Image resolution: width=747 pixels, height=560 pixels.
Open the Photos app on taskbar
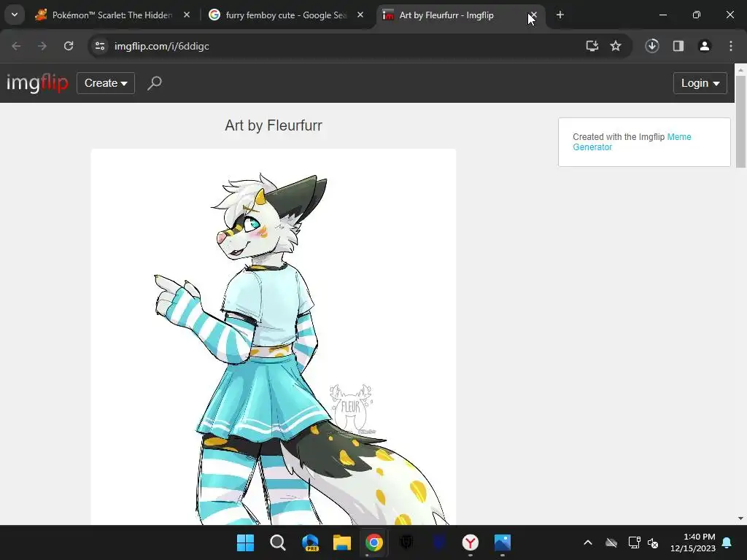point(503,542)
